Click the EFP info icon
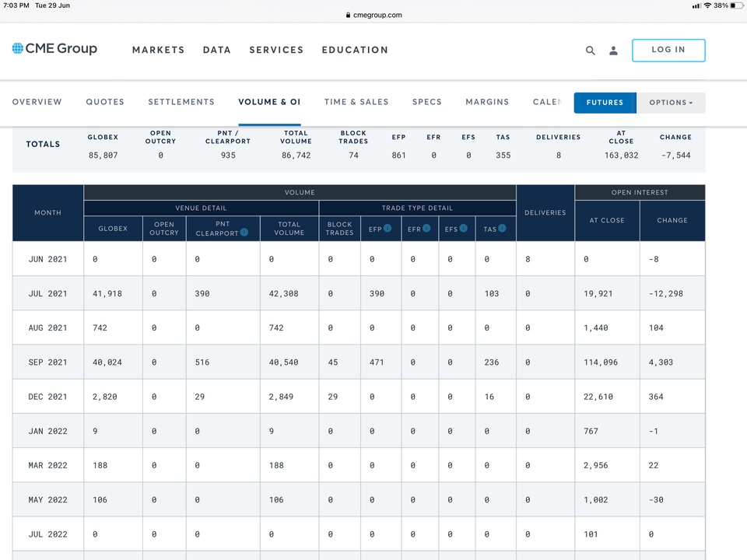747x560 pixels. [x=388, y=228]
